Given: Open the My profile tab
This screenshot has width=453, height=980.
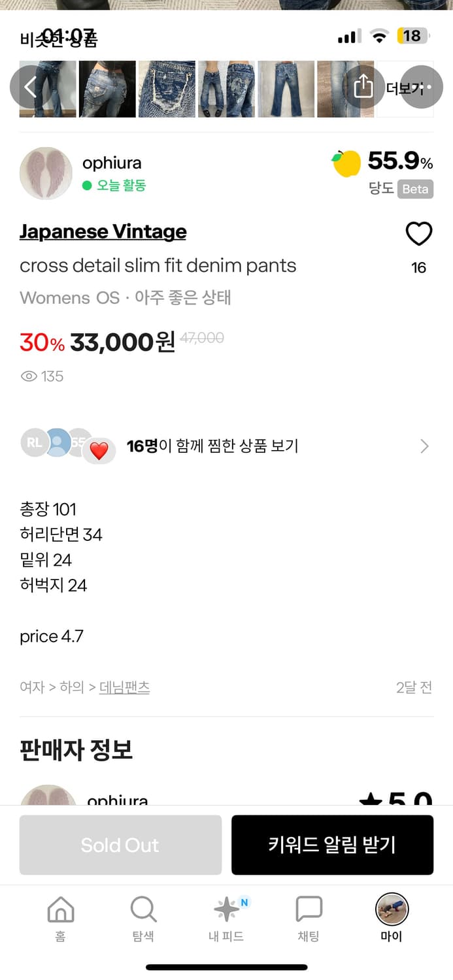Looking at the screenshot, I should click(x=392, y=918).
